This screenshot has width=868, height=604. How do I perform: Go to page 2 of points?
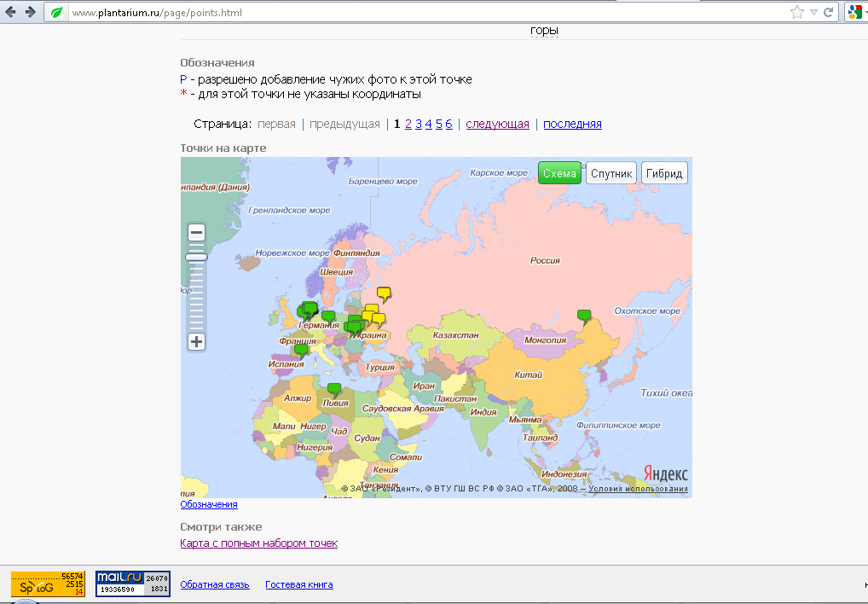point(408,124)
